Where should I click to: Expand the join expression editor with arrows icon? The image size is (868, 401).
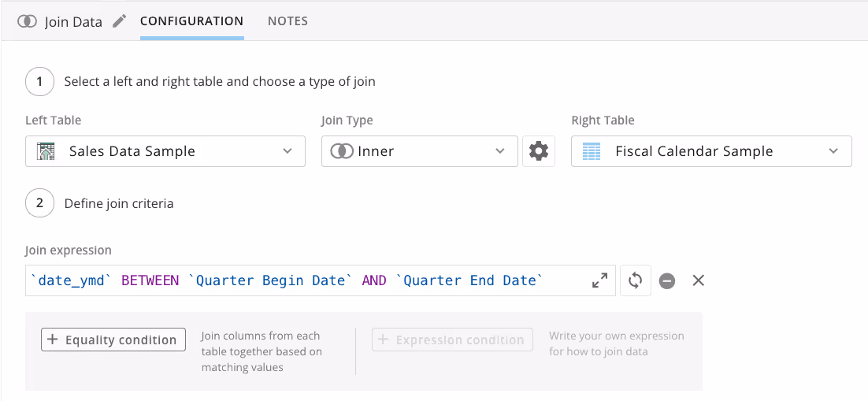click(600, 280)
